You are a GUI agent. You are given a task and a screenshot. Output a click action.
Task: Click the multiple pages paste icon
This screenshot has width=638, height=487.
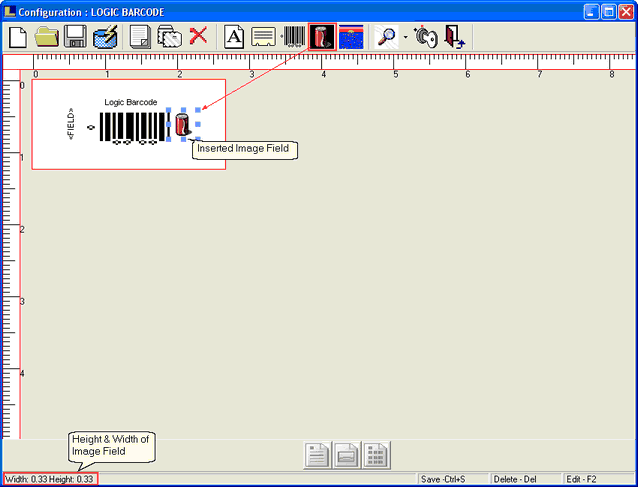[x=169, y=37]
